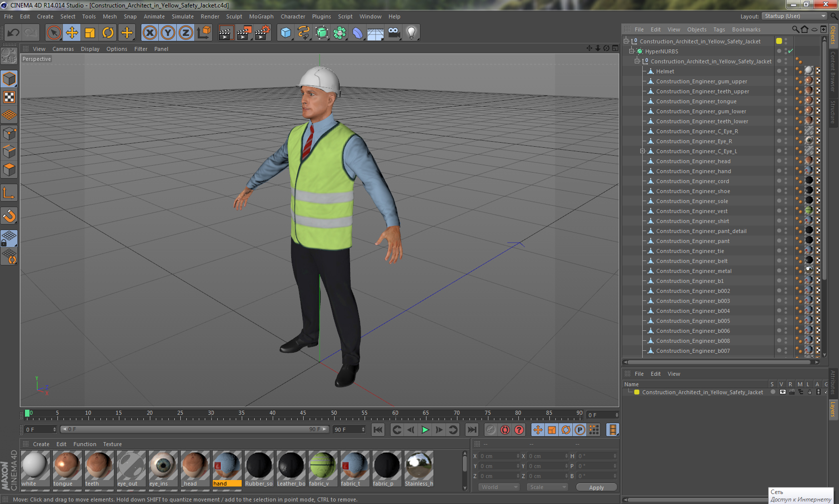Select the Rotate tool icon
This screenshot has width=839, height=504.
coord(108,33)
